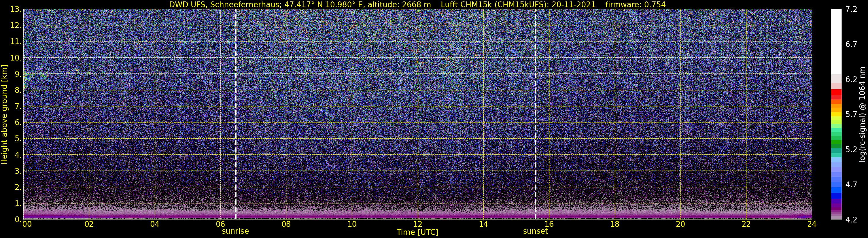This screenshot has height=238, width=868.
Task: Click the '5.' height tick label
Action: tap(18, 139)
